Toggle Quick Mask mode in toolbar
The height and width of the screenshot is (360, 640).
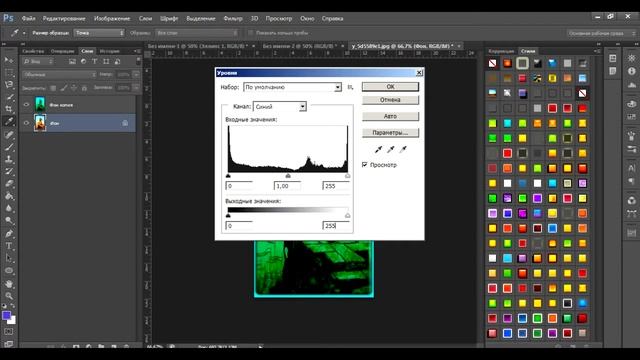pyautogui.click(x=9, y=331)
